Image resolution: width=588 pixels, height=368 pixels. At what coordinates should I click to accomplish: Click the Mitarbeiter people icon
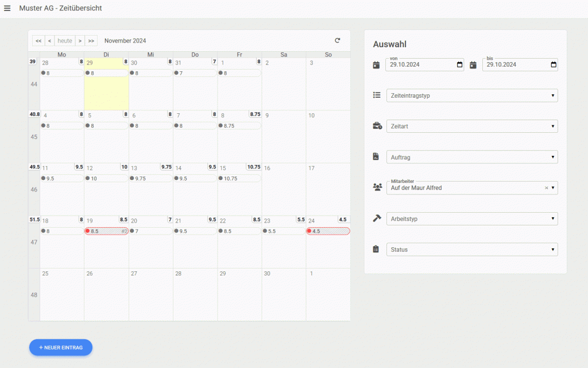[377, 187]
